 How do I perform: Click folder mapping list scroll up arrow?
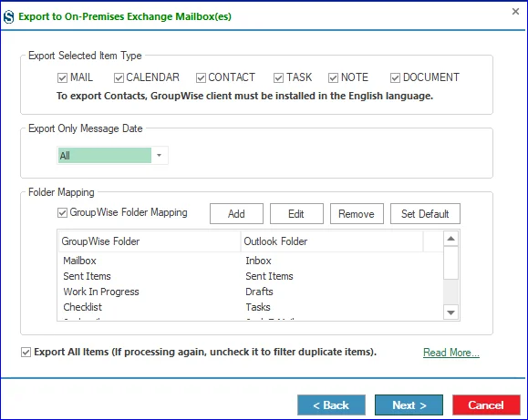[x=450, y=239]
